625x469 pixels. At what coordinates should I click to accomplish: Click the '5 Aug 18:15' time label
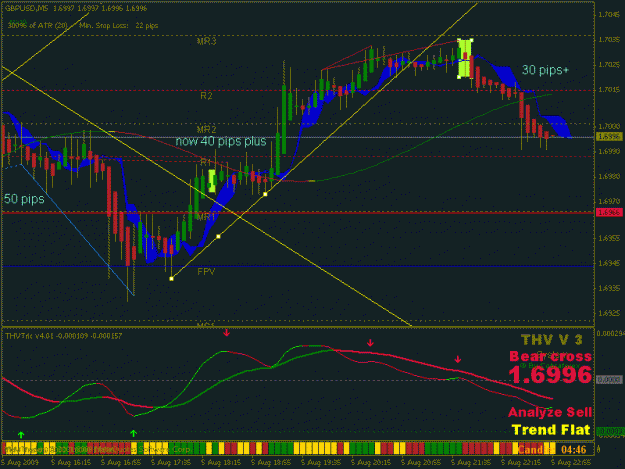click(x=221, y=462)
